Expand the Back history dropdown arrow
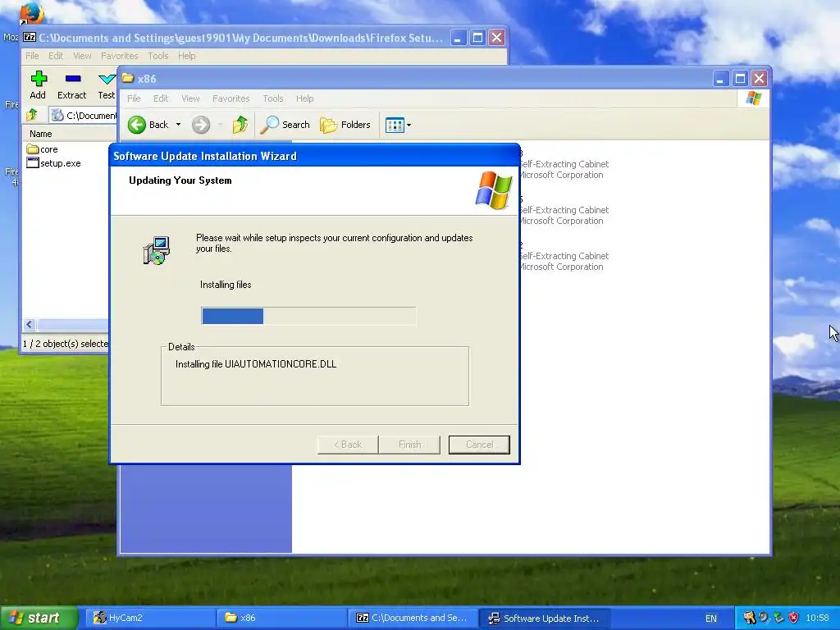 pos(178,125)
